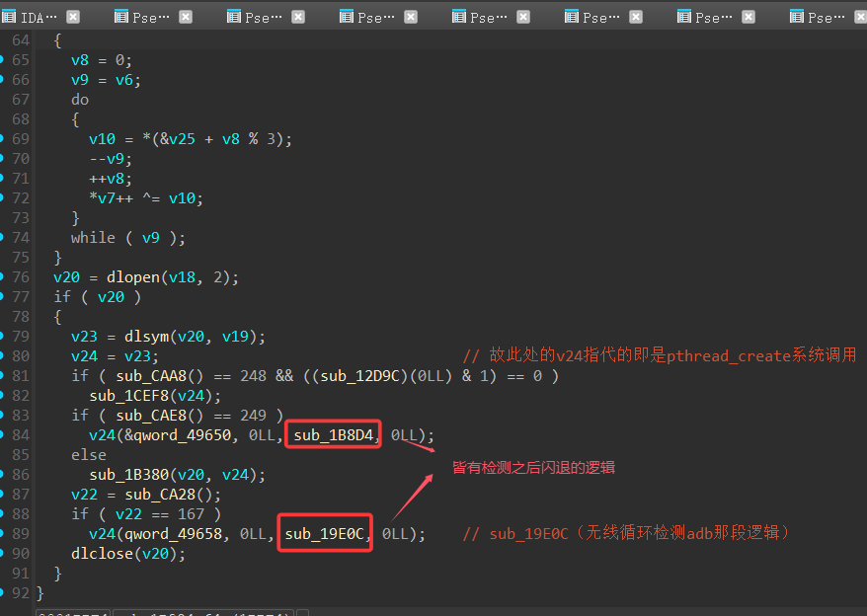Click the --v9 statement on line 70
Image resolution: width=867 pixels, height=616 pixels.
tap(111, 159)
